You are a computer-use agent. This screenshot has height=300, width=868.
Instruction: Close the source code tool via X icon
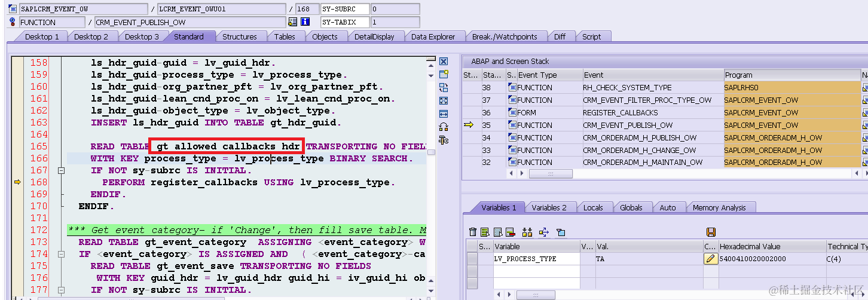(x=444, y=62)
